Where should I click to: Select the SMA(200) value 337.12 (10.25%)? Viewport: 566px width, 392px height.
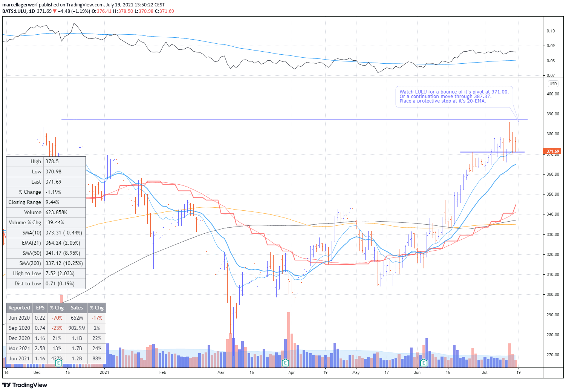[x=64, y=263]
